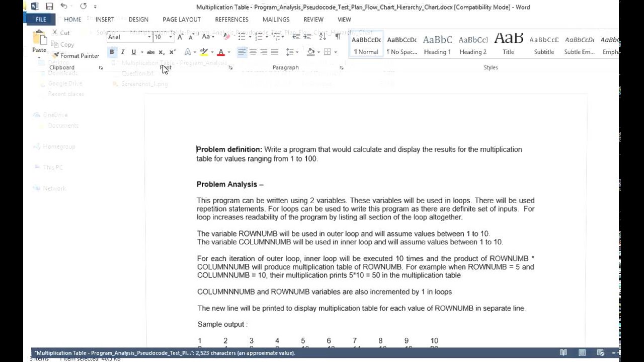Viewport: 644px width, 362px height.
Task: Click the Paste clipboard icon
Action: [x=39, y=38]
